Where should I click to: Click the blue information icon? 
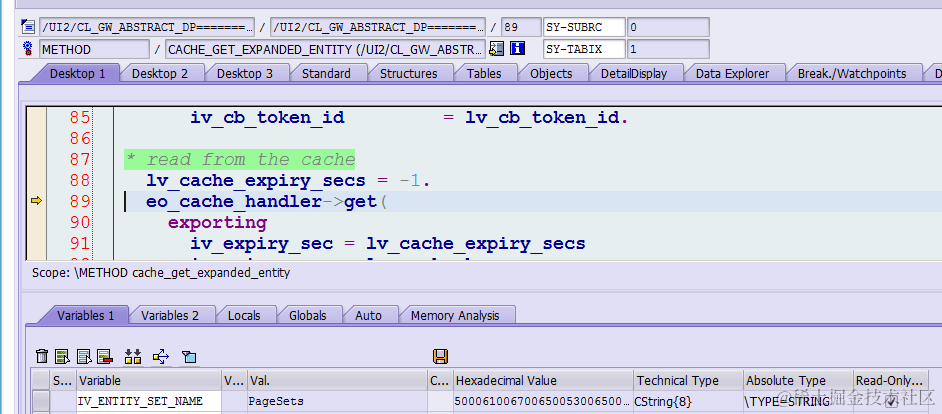(x=517, y=49)
